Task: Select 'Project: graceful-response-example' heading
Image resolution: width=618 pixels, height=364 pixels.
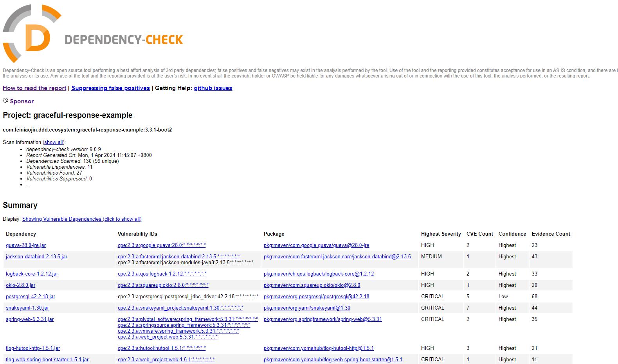Action: coord(68,115)
